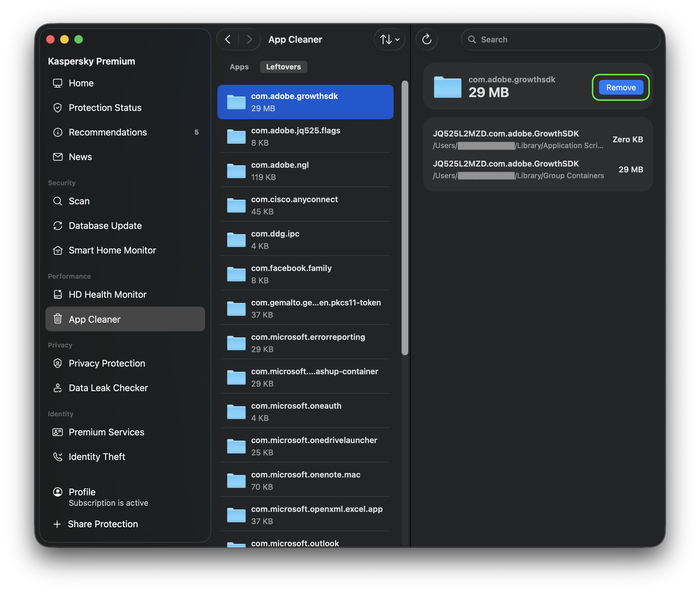This screenshot has height=593, width=700.
Task: Select com.adobe.growthsdk in the list
Action: point(305,102)
